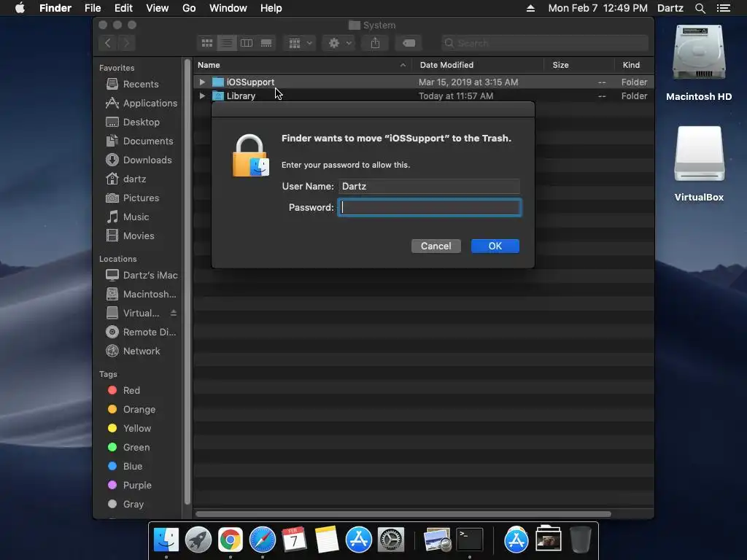Open the group-by arrangement dropdown
The height and width of the screenshot is (560, 747).
coord(300,43)
